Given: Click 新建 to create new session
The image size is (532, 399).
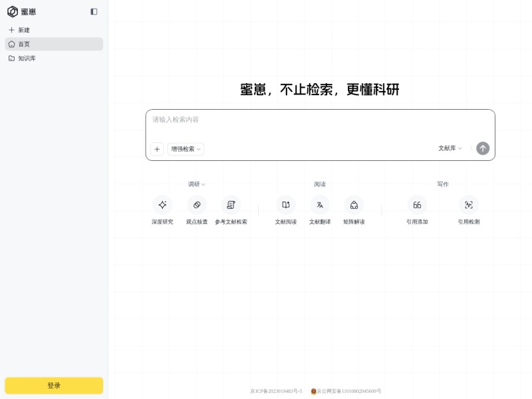Looking at the screenshot, I should pyautogui.click(x=54, y=30).
